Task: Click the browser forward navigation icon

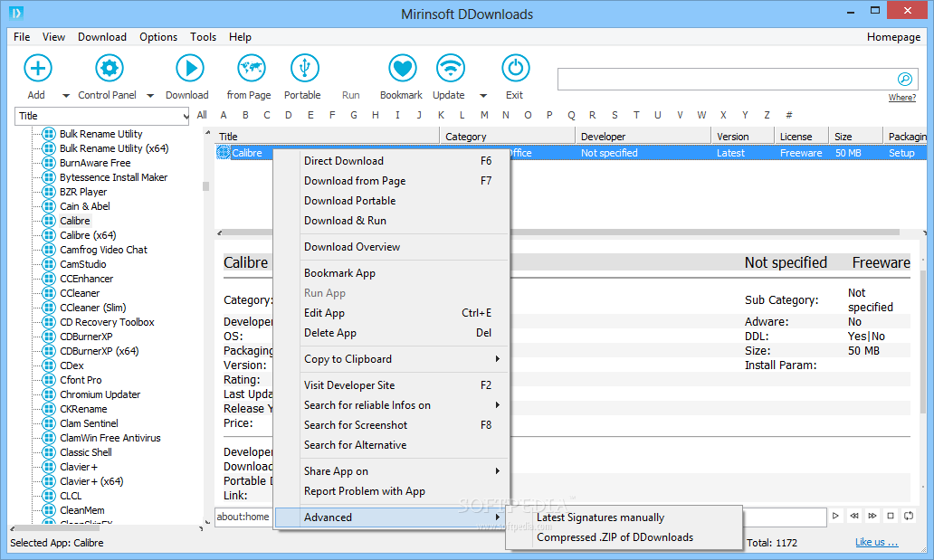Action: 872,516
